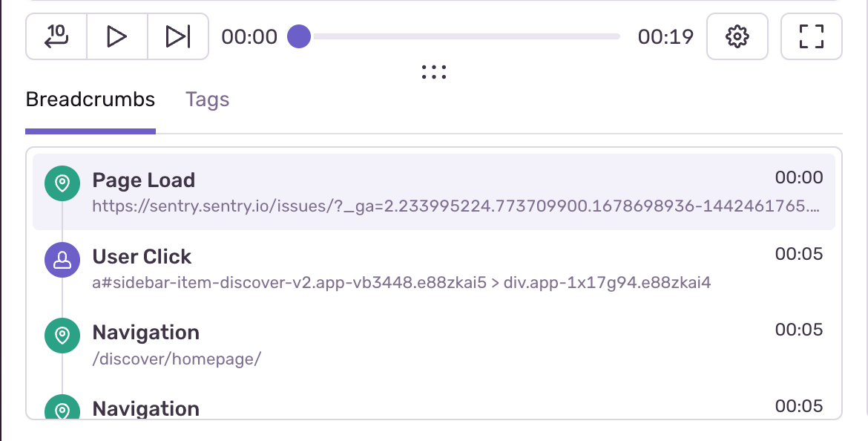Click the rewind 10 seconds icon
868x441 pixels.
tap(56, 36)
